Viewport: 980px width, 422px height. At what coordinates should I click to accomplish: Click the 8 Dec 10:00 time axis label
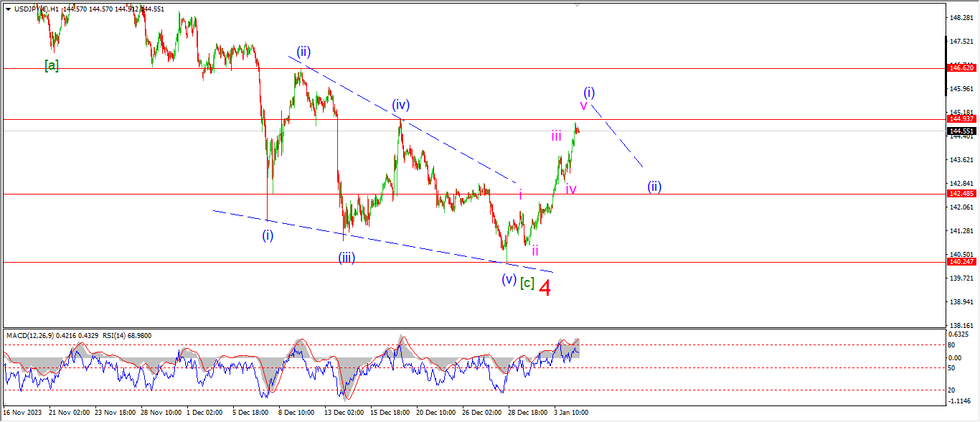296,413
